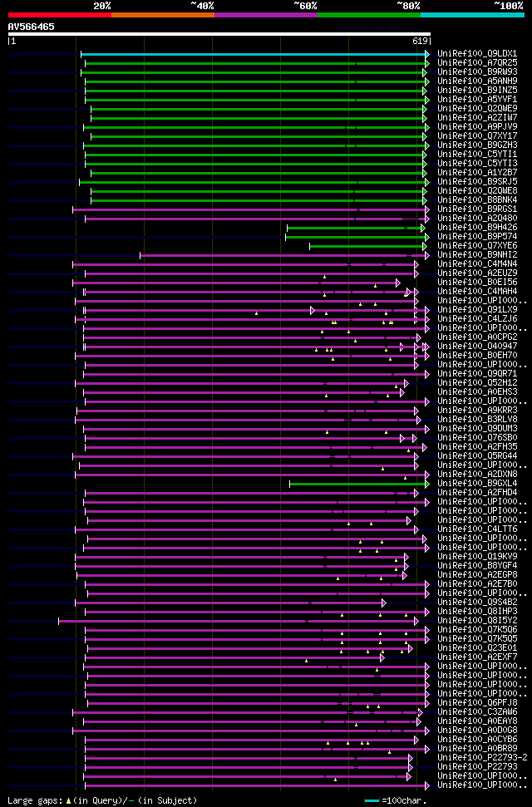
Task: Click the purple alignment bar for B0EH70
Action: [249, 357]
